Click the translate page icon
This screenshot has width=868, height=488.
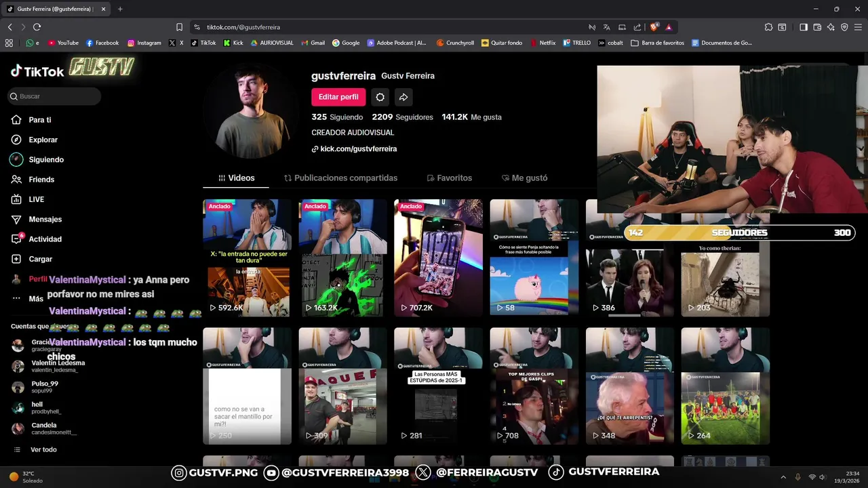tap(607, 27)
